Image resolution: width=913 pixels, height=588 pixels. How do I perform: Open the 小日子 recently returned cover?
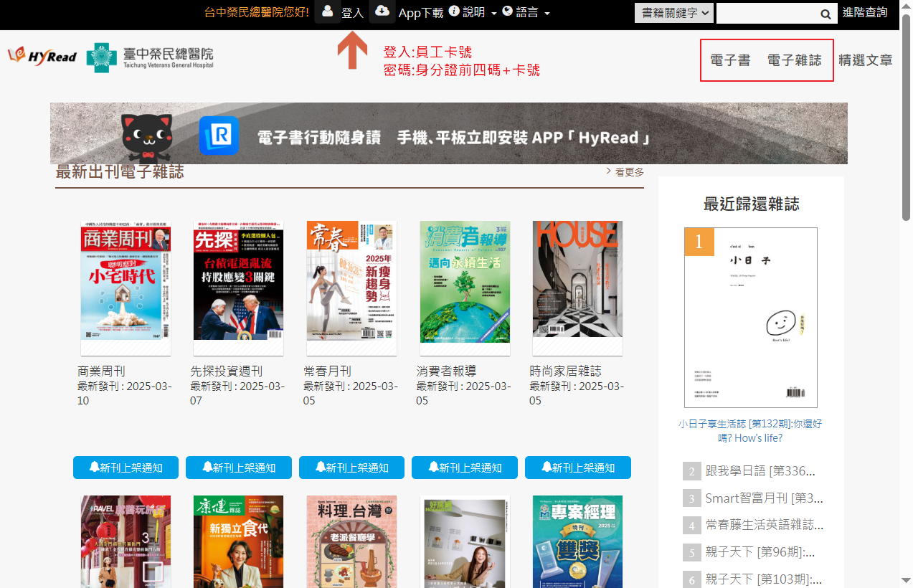point(751,318)
